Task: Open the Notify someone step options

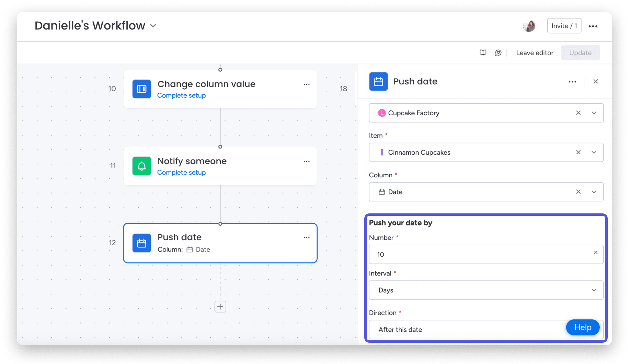Action: click(307, 161)
